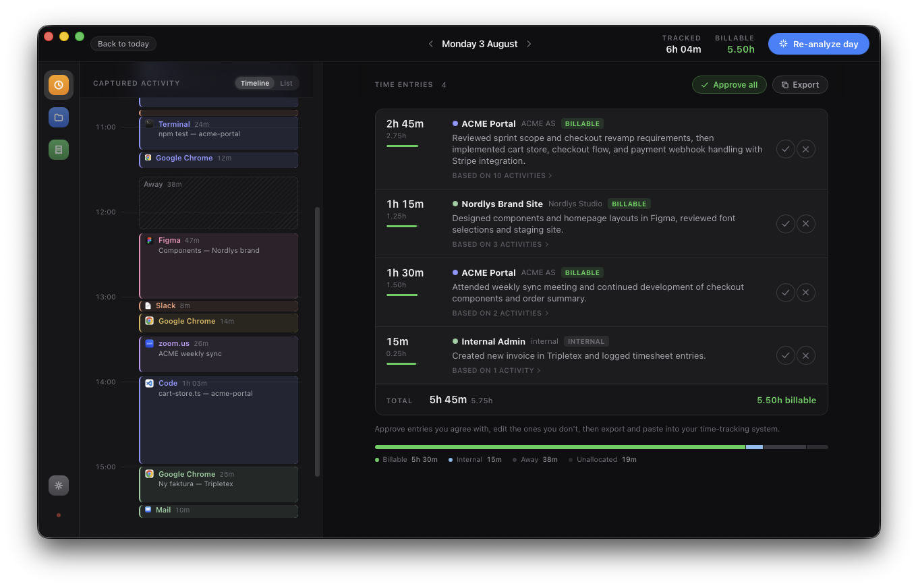This screenshot has width=918, height=588.
Task: Expand Based on 10 activities
Action: tap(502, 175)
